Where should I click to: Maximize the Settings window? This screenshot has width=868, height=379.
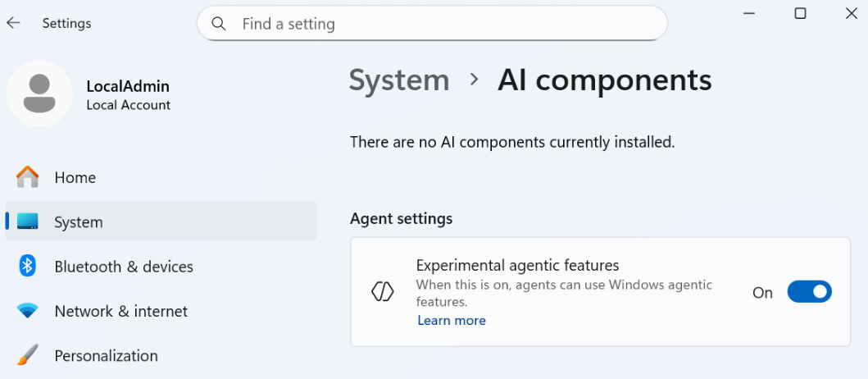801,13
